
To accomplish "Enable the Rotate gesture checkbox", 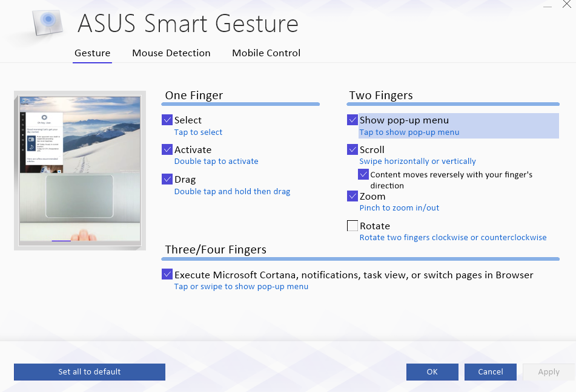I will (353, 226).
